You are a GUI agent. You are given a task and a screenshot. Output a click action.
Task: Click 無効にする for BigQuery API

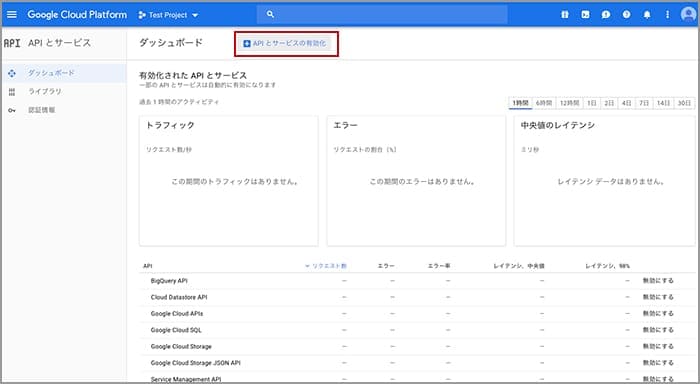click(658, 281)
